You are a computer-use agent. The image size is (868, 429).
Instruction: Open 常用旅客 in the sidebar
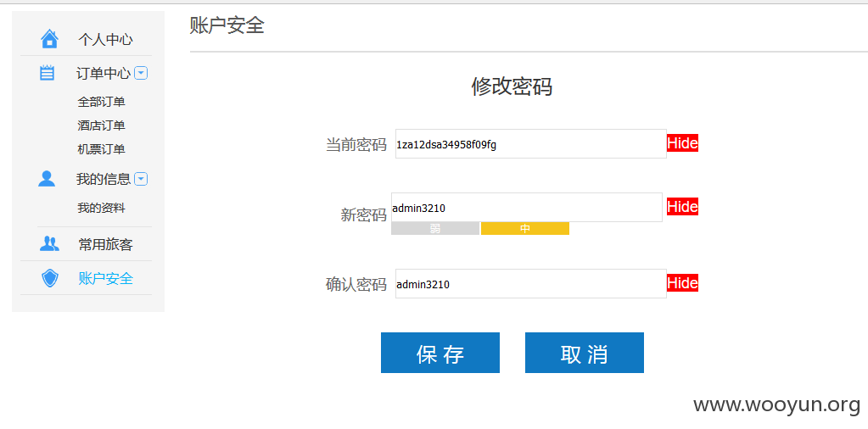click(x=106, y=244)
